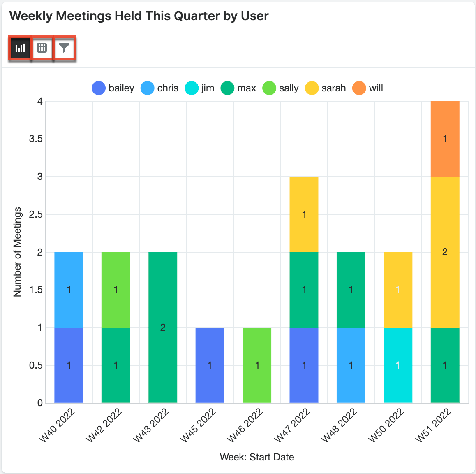Click the chris legend color dot
Screen dimensions: 476x474
point(147,88)
